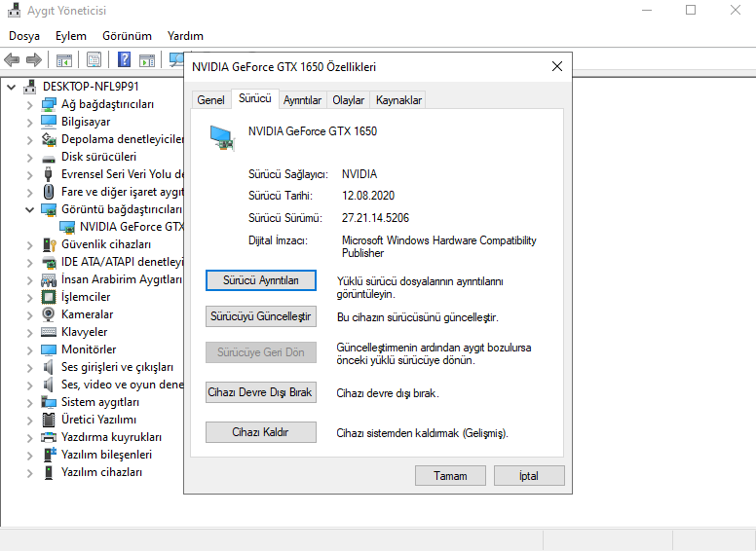Click the Bilgisayar monitor icon
The width and height of the screenshot is (756, 551).
click(49, 122)
